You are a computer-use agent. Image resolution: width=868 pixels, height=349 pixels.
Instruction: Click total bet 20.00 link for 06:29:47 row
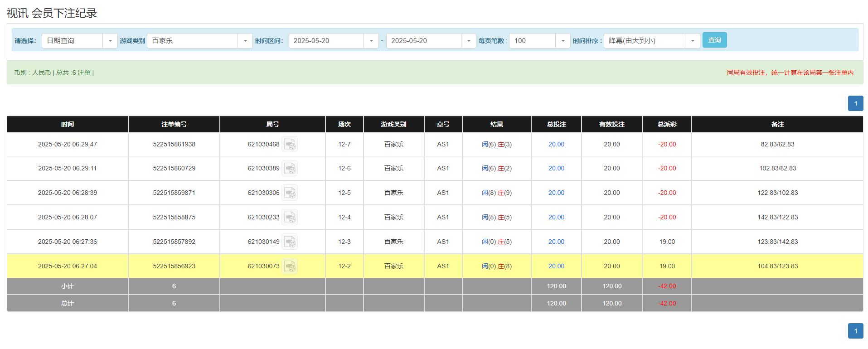tap(556, 145)
